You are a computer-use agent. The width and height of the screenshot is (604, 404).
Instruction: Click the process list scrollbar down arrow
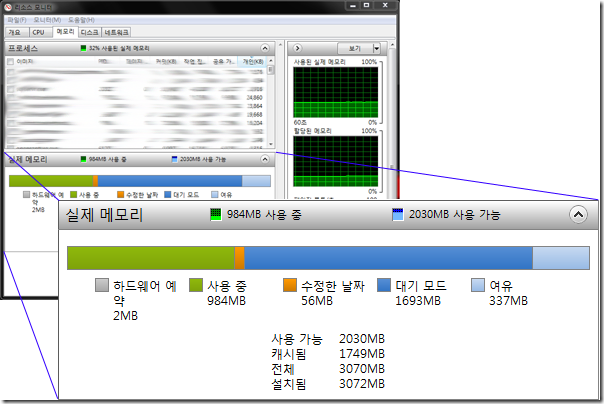(268, 144)
